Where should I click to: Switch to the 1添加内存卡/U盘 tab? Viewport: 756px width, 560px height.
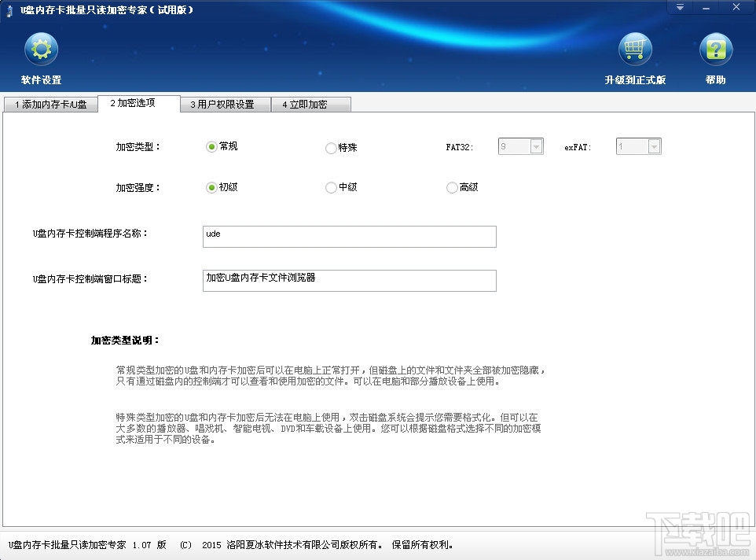[x=50, y=103]
